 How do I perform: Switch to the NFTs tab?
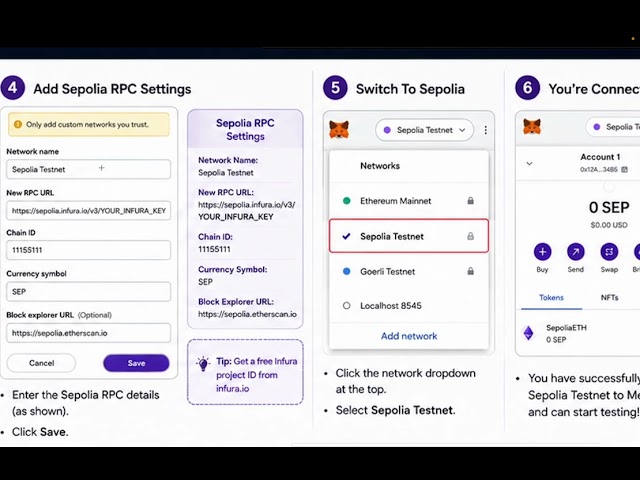click(x=609, y=298)
